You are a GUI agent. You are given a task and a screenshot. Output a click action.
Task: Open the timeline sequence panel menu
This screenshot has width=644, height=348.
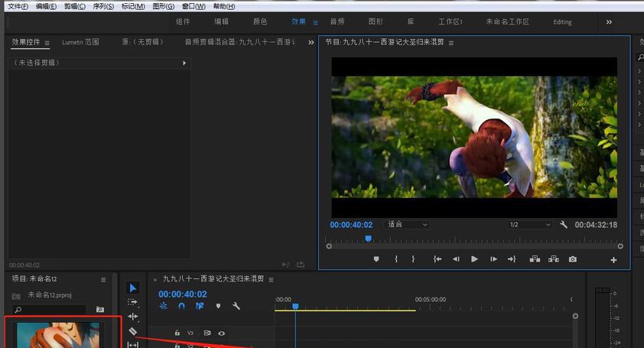tap(271, 280)
